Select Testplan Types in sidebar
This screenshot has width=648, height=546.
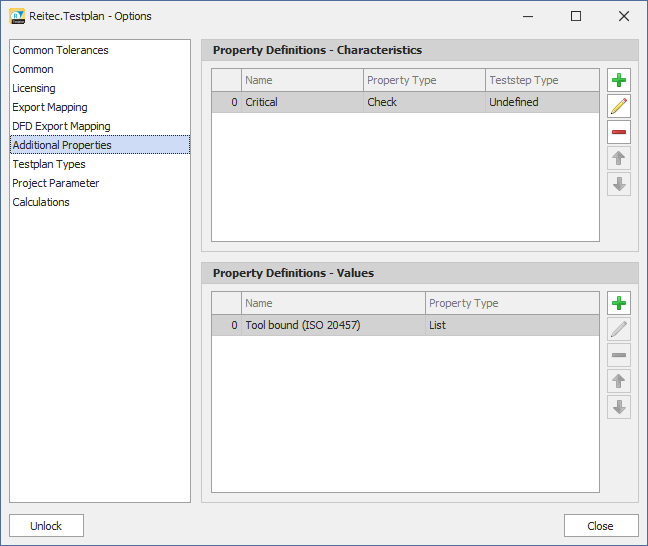tap(49, 164)
